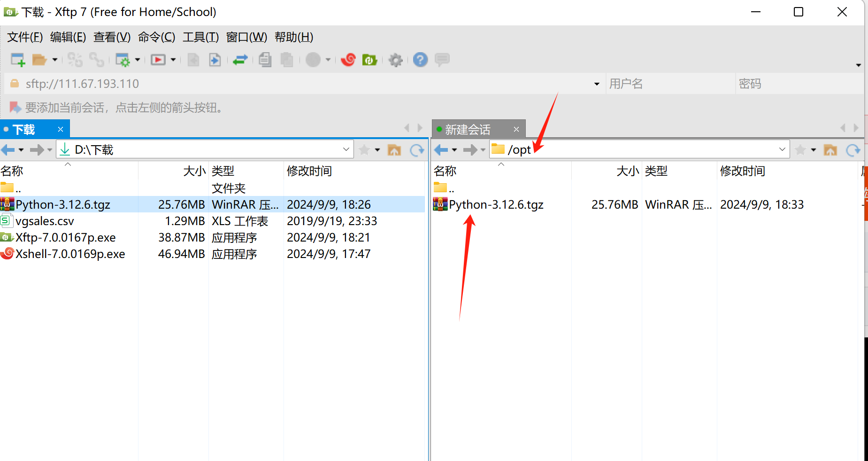Click the Reconnect toolbar icon
The width and height of the screenshot is (868, 461).
click(75, 60)
